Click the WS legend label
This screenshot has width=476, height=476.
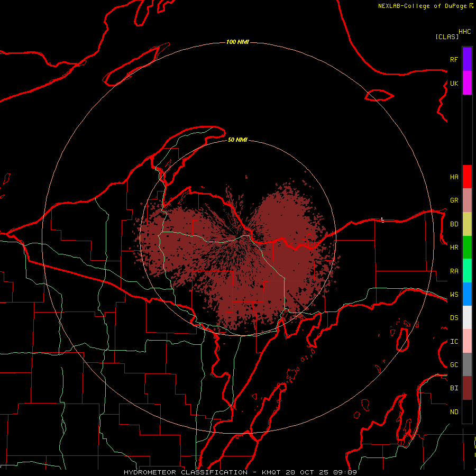click(x=454, y=295)
